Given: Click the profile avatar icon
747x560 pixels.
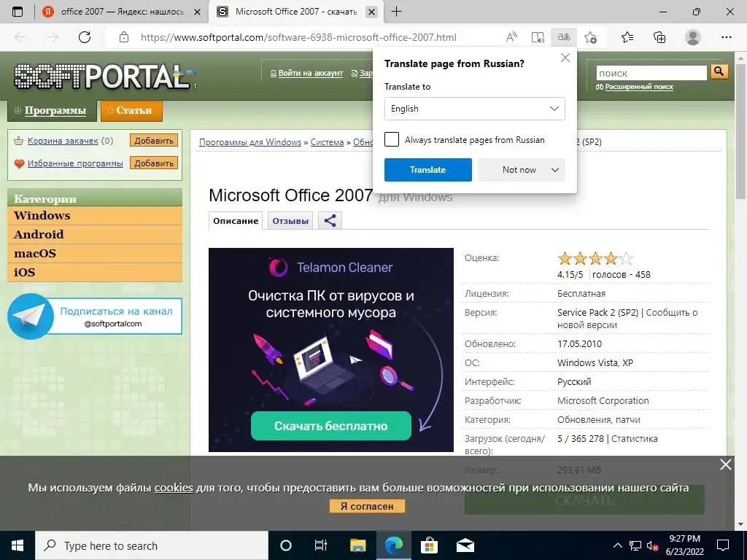Looking at the screenshot, I should (693, 37).
